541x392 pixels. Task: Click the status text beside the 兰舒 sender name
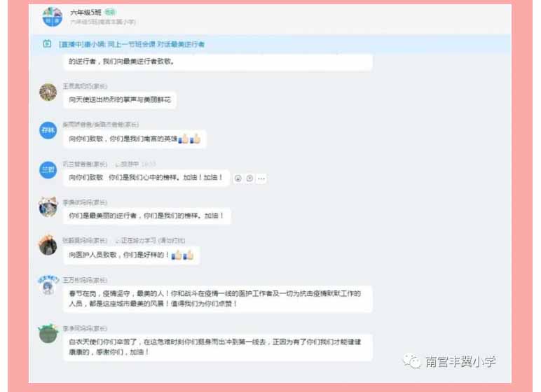[x=135, y=164]
